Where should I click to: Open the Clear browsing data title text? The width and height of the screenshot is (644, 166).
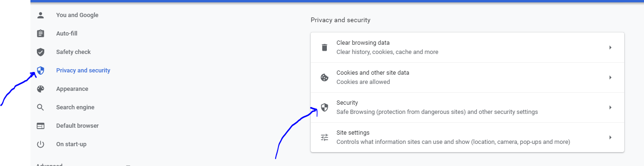363,43
